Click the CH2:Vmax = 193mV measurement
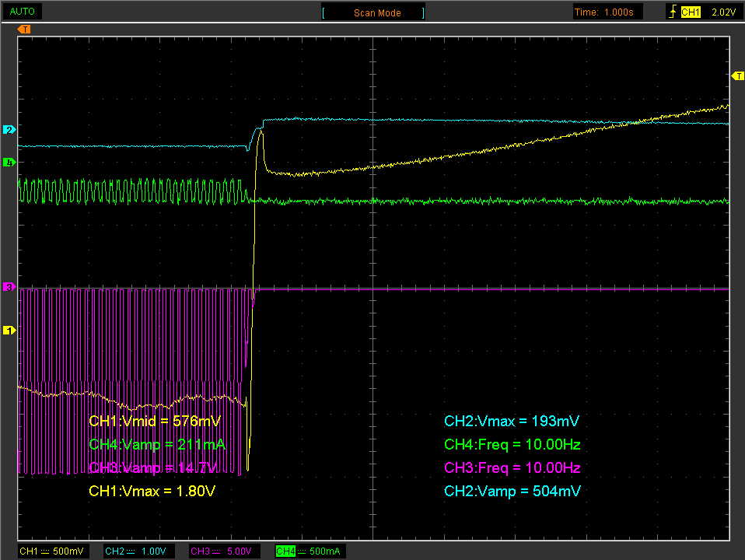 click(x=512, y=422)
